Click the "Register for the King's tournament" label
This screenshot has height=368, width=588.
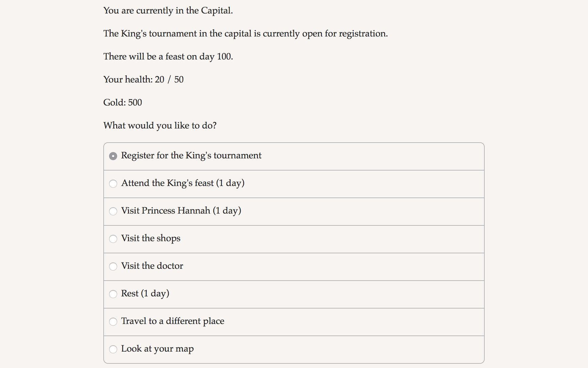click(191, 156)
